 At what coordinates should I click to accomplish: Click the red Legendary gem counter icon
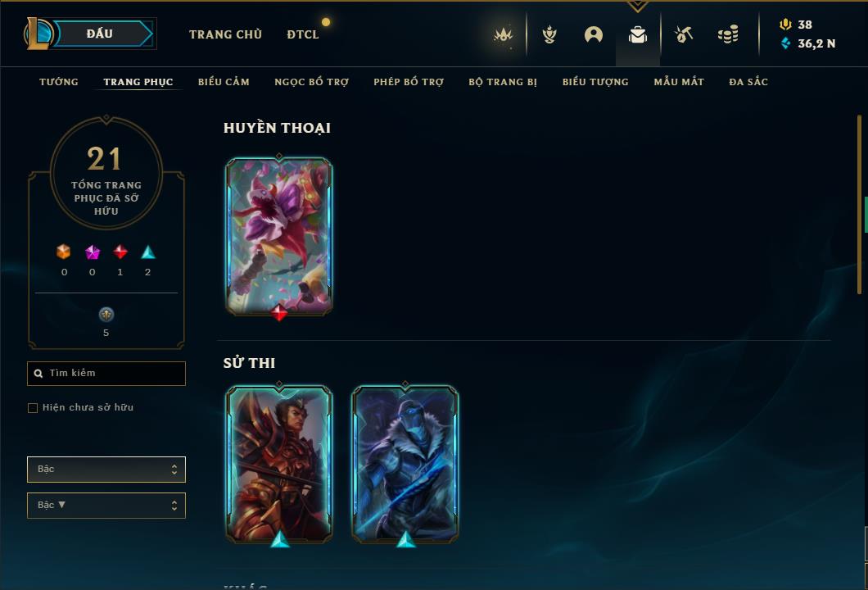(120, 252)
